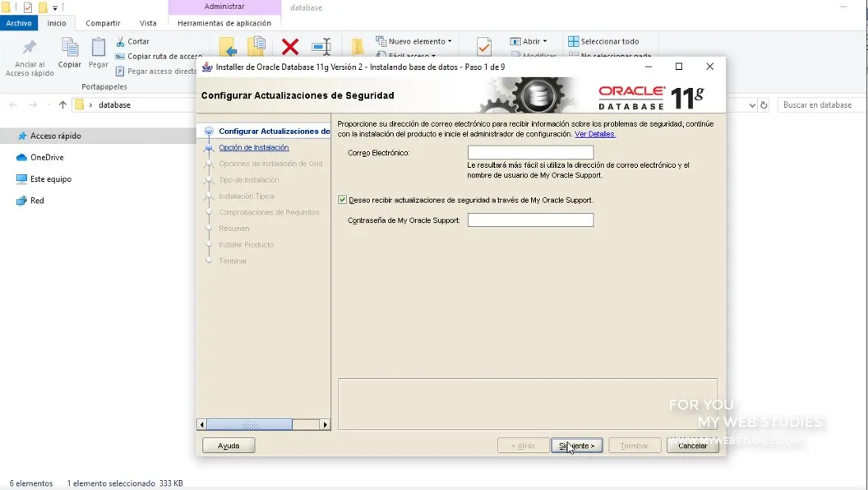This screenshot has width=868, height=490.
Task: Click Anclar al Acceso rápido pin icon
Action: pos(30,48)
